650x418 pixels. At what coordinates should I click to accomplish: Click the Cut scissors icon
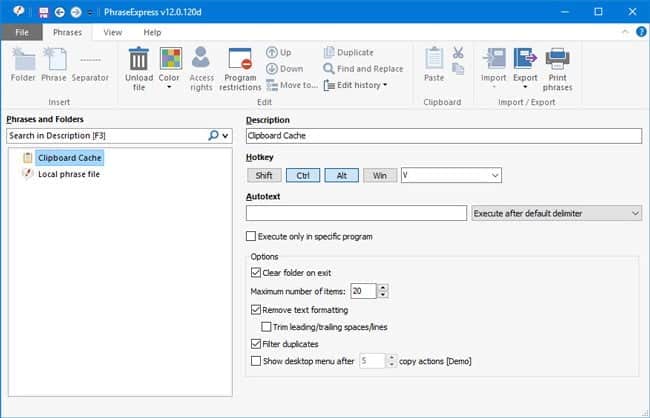tap(458, 53)
